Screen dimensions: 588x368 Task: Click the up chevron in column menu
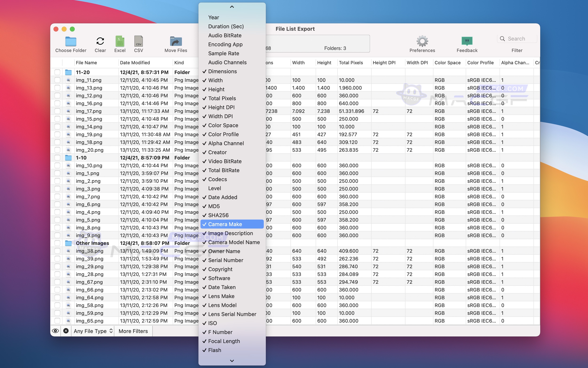coord(231,7)
